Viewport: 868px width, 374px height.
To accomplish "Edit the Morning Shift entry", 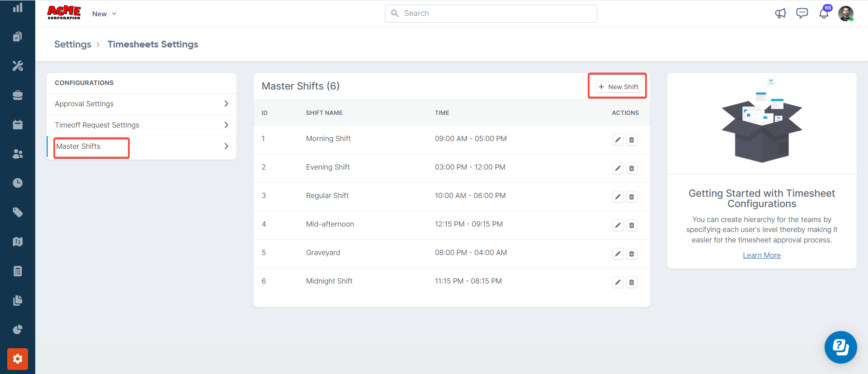I will (618, 140).
